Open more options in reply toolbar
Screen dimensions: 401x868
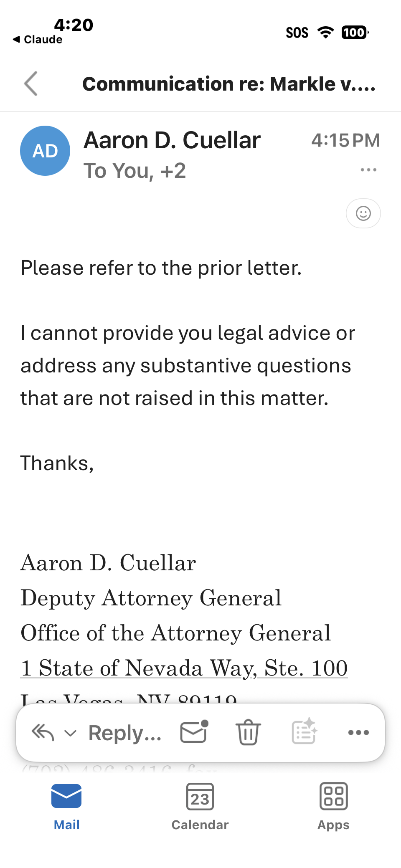point(358,732)
